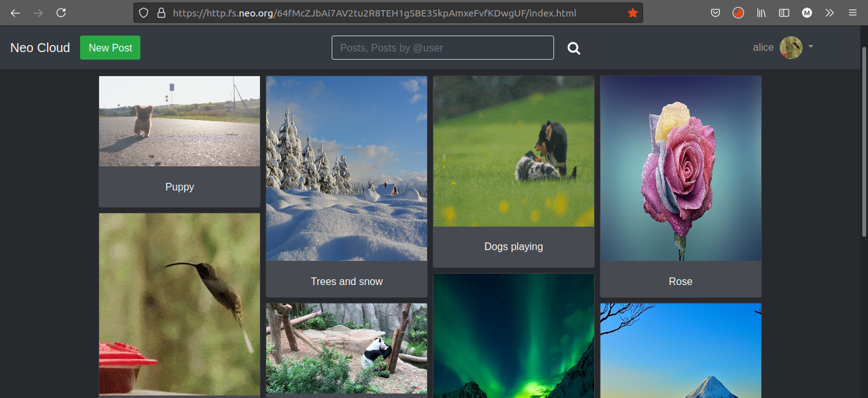
Task: Click the browser forward arrow
Action: pyautogui.click(x=38, y=13)
